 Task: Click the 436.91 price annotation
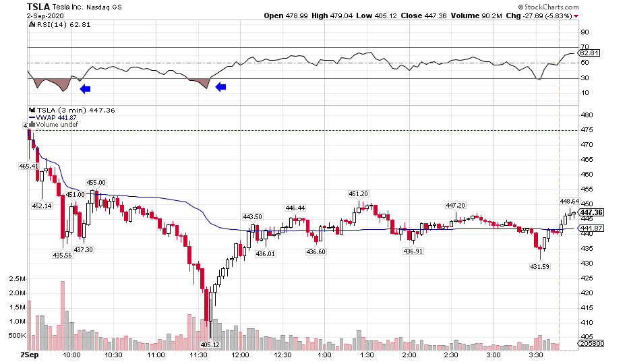[413, 251]
